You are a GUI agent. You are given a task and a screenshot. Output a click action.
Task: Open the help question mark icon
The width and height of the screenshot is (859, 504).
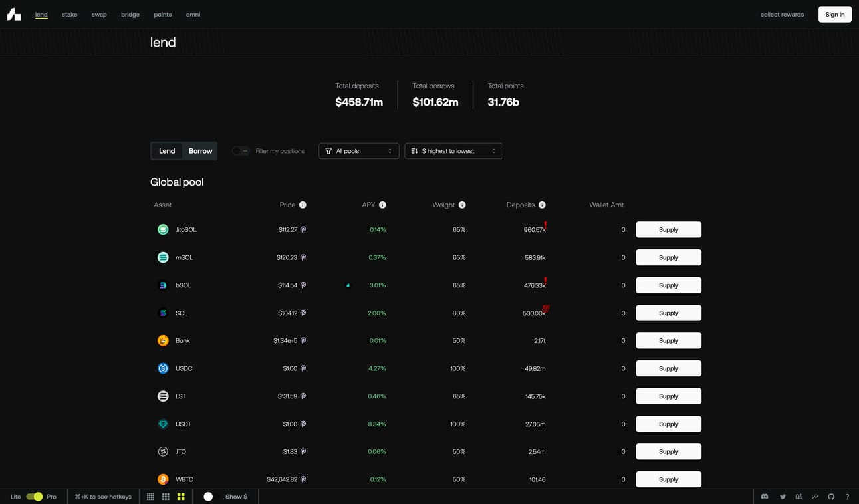(x=847, y=497)
